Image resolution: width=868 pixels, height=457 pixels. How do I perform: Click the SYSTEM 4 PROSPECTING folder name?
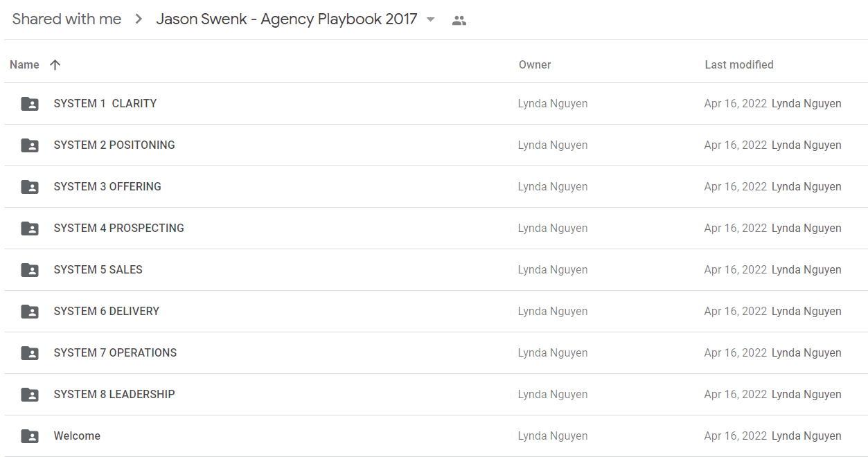click(119, 228)
